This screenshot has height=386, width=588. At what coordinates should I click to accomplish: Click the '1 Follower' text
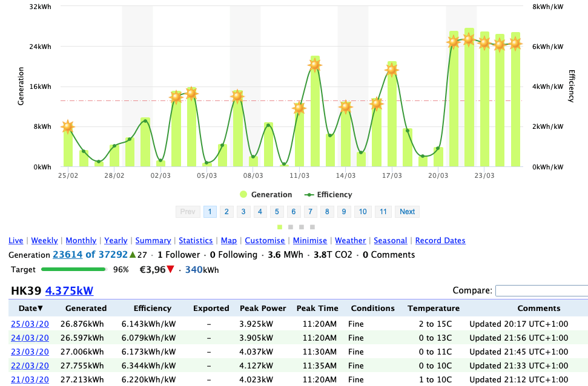pyautogui.click(x=179, y=255)
